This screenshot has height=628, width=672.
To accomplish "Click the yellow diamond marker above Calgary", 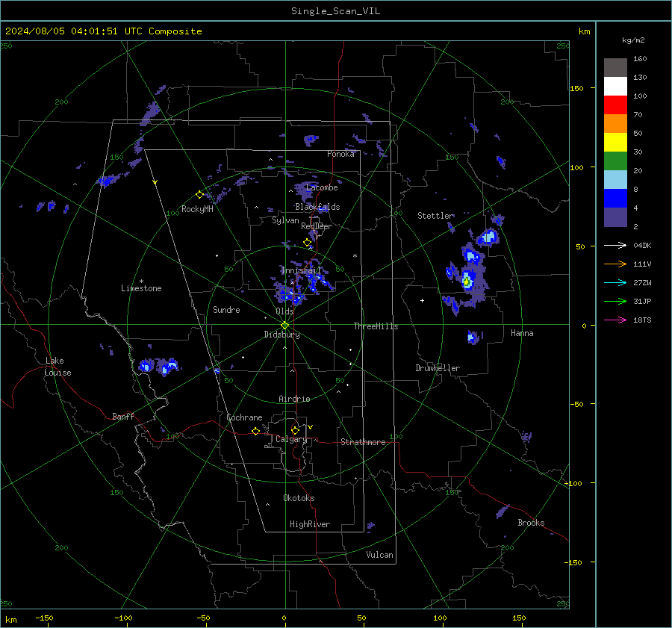I will (295, 430).
